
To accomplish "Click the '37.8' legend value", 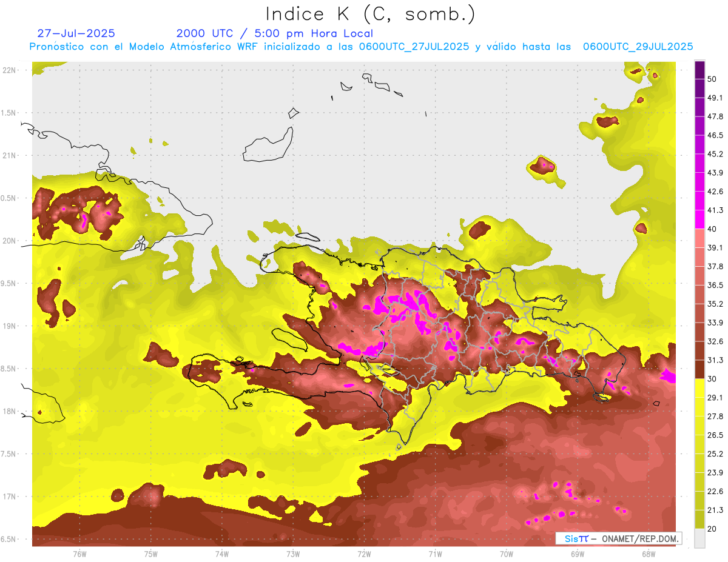I will [715, 267].
